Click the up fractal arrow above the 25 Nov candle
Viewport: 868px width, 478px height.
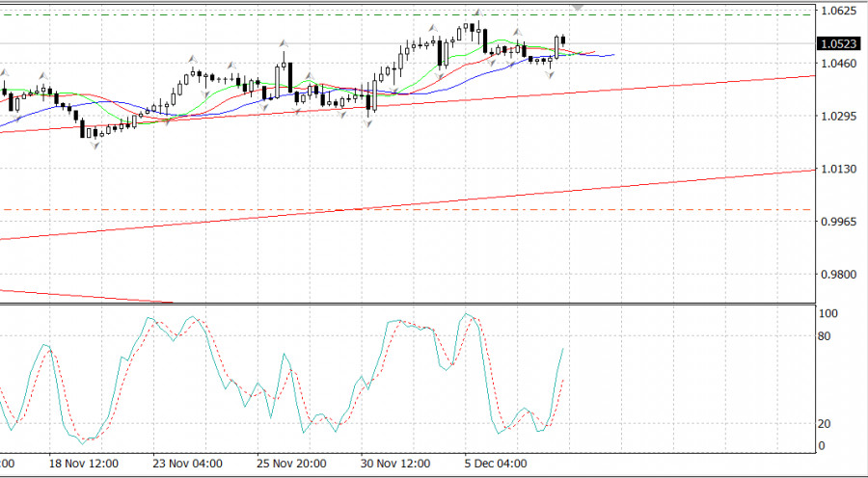pos(284,43)
